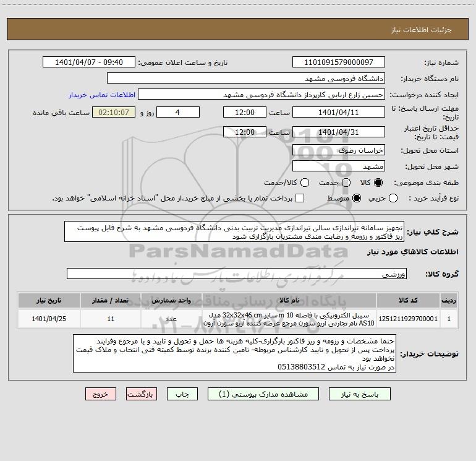Click the goods group ورزشی field

coord(237,274)
